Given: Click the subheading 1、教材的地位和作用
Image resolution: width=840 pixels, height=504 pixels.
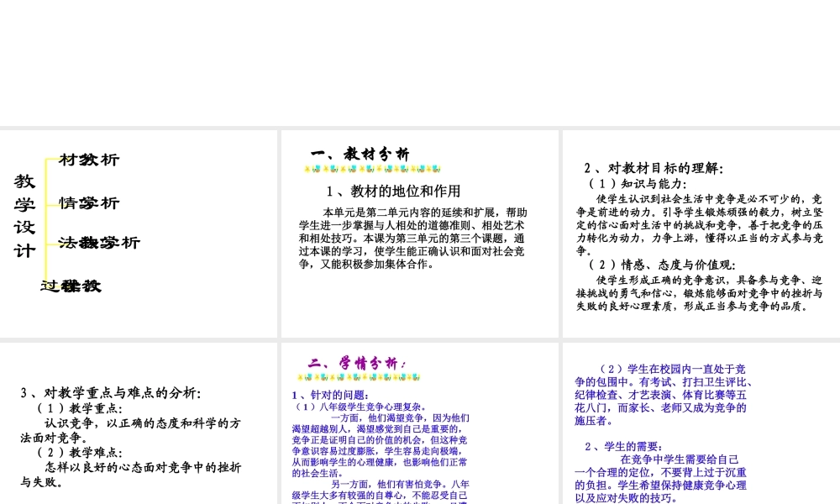Looking at the screenshot, I should (x=394, y=192).
